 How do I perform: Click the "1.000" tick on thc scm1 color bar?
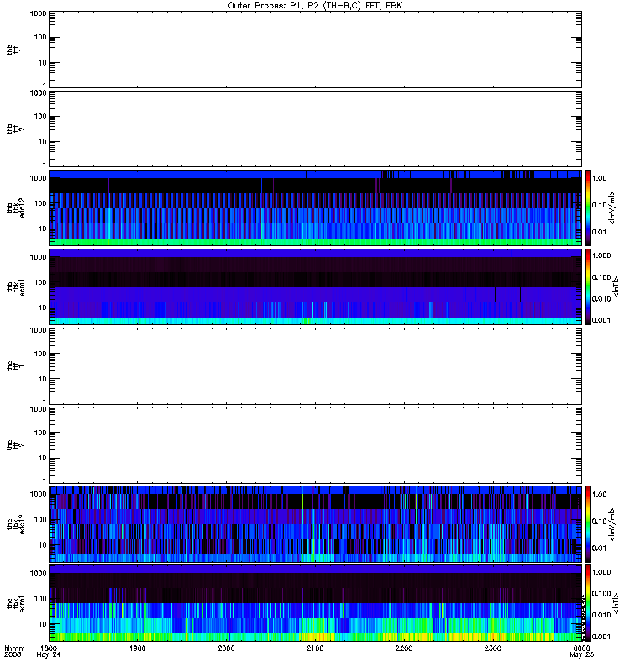[x=601, y=572]
